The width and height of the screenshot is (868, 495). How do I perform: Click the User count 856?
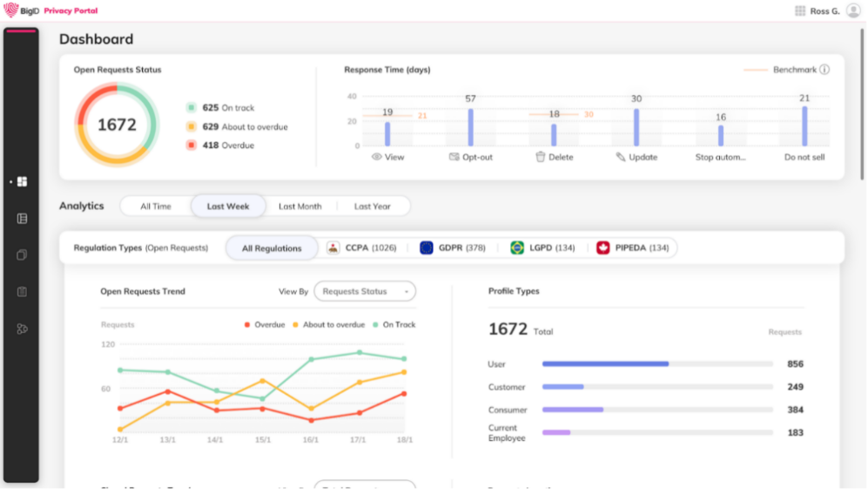(795, 364)
